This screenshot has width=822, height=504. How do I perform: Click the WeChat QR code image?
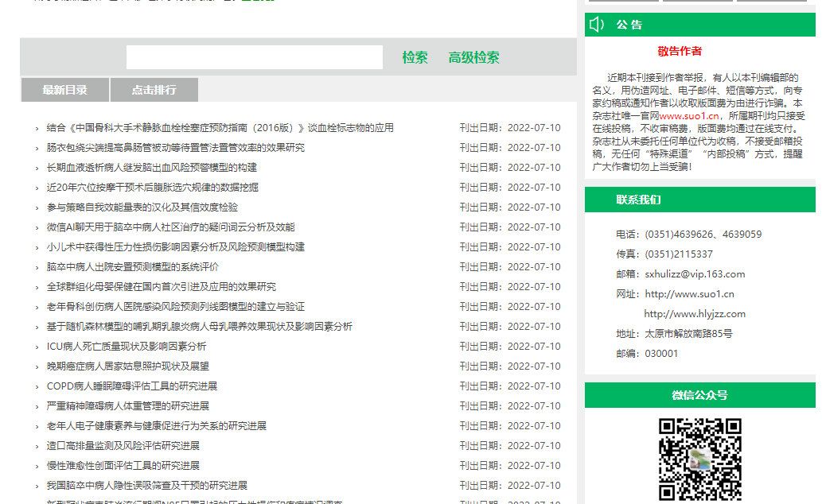(x=699, y=459)
